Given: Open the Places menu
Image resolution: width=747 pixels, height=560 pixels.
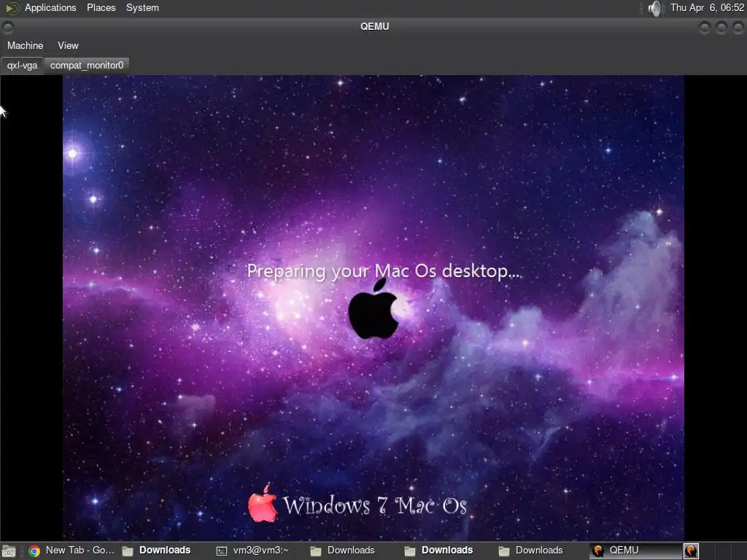Looking at the screenshot, I should pyautogui.click(x=101, y=7).
